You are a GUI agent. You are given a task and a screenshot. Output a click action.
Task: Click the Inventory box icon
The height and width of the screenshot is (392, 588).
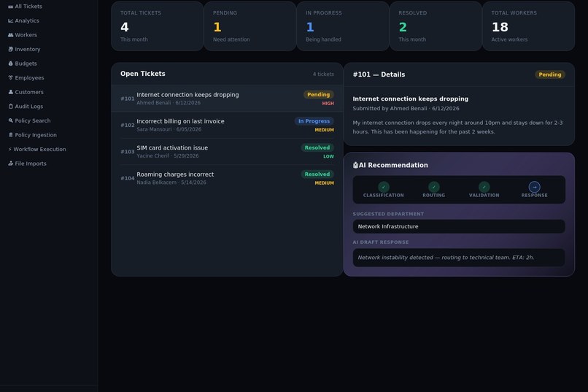[10, 49]
